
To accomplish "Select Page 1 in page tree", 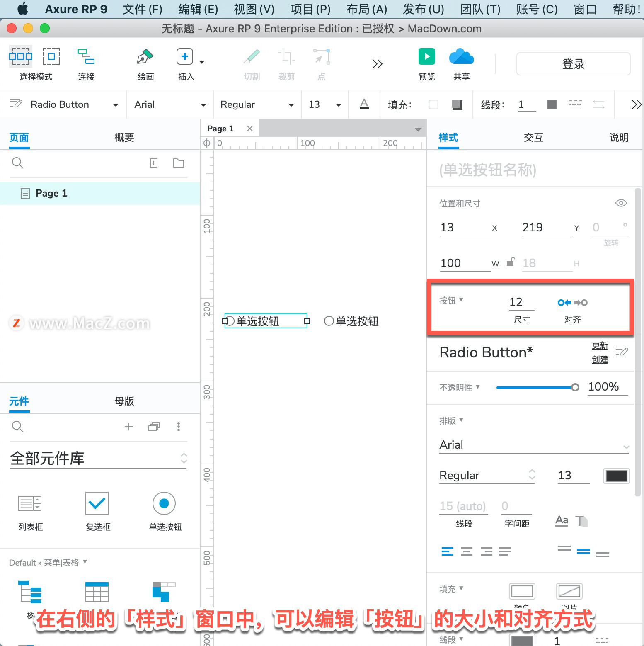I will click(x=100, y=193).
